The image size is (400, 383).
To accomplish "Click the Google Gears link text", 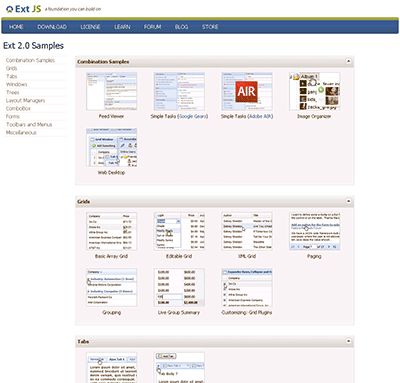I will [193, 116].
